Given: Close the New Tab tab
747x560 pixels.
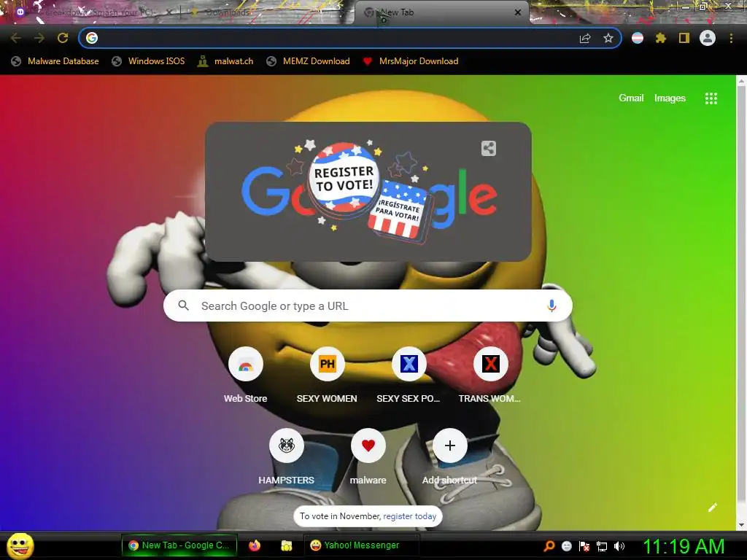Looking at the screenshot, I should click(518, 12).
